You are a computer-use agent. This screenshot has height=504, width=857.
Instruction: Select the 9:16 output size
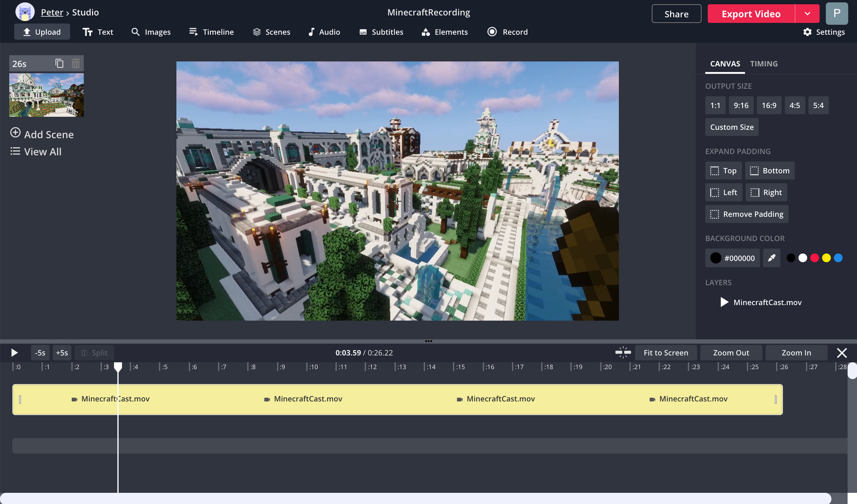[x=741, y=105]
